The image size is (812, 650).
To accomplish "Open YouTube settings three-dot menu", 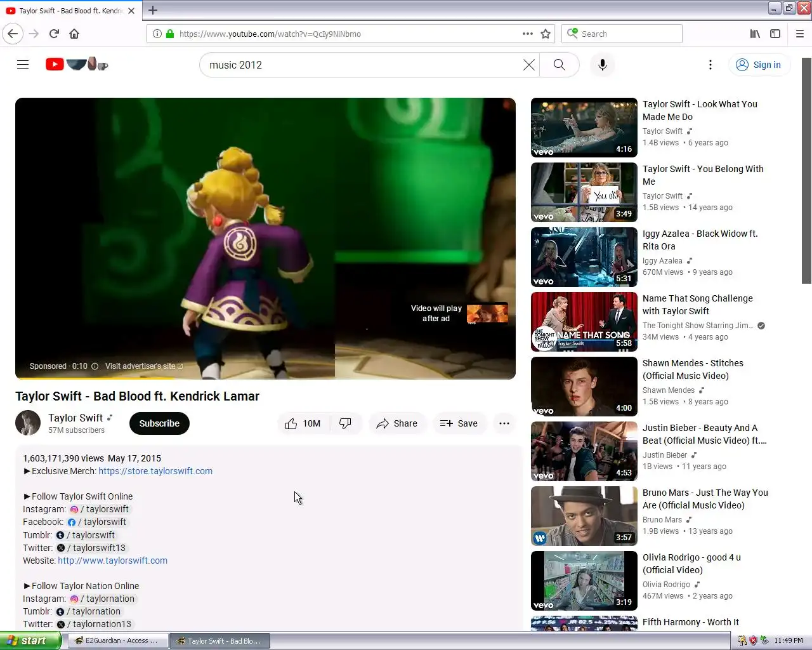I will [710, 65].
